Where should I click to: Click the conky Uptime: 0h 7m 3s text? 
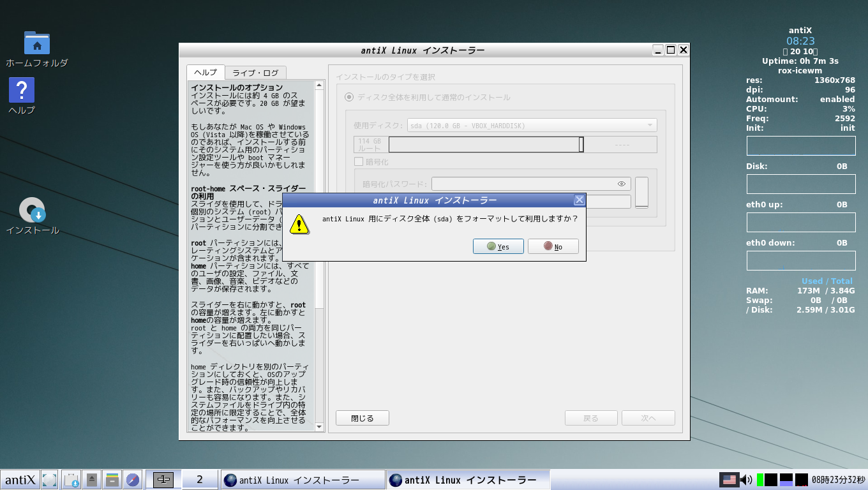(800, 61)
